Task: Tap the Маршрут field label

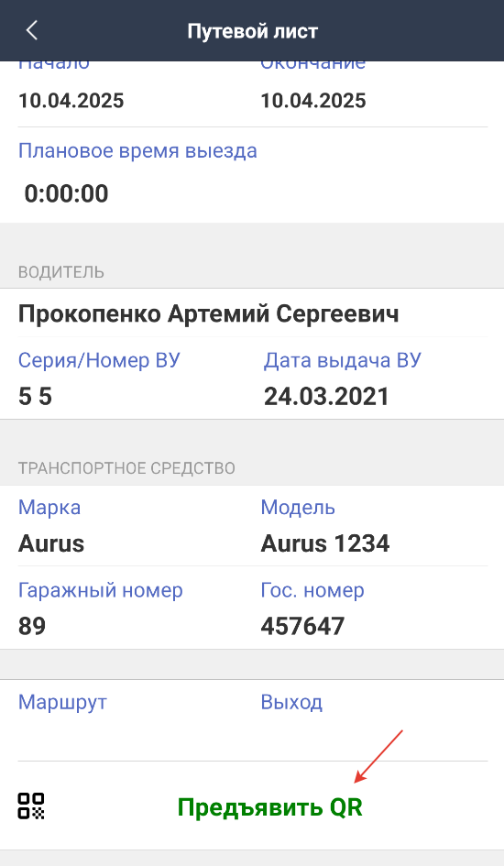Action: tap(62, 703)
